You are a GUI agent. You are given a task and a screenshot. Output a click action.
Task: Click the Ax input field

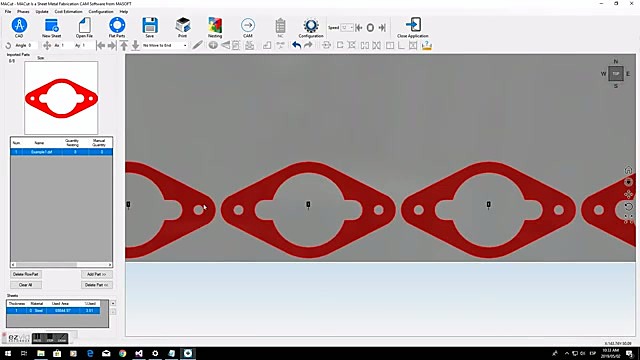(66, 45)
